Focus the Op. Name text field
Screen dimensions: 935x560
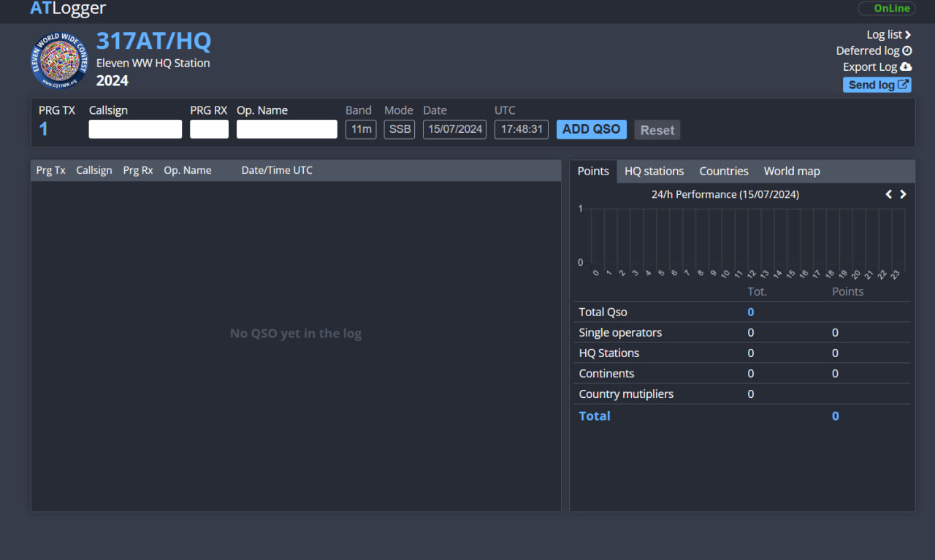click(x=286, y=129)
